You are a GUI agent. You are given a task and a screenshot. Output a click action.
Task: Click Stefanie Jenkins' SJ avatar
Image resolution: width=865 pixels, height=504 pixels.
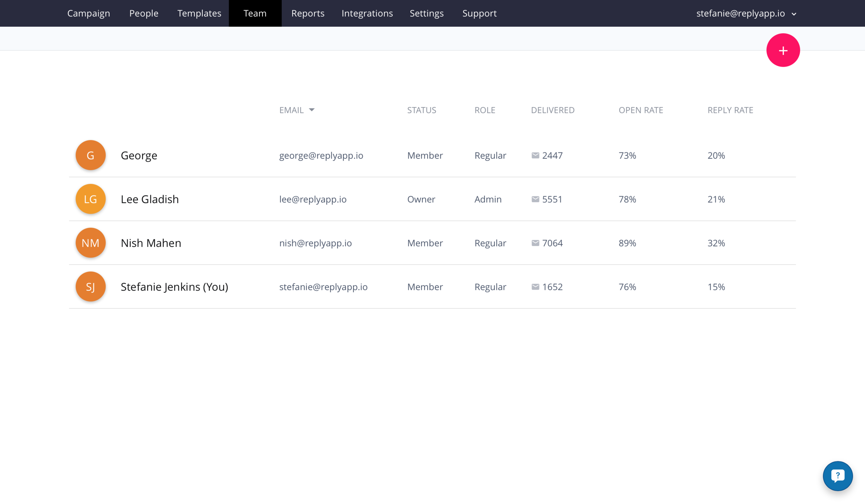point(91,287)
